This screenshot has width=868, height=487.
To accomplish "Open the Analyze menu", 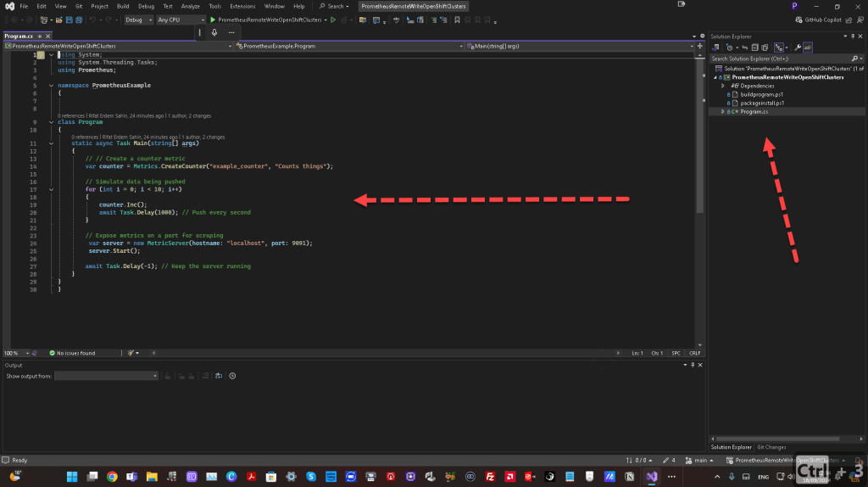I will [191, 6].
